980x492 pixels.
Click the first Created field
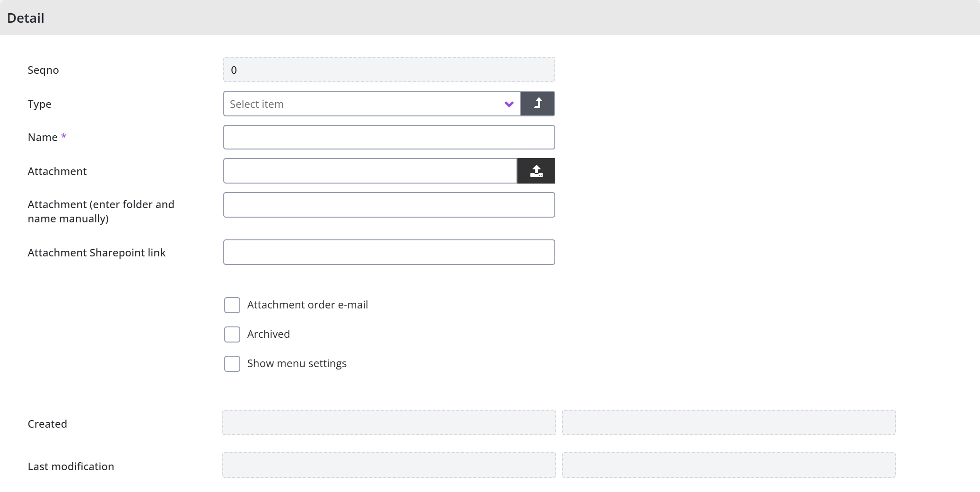(x=389, y=422)
